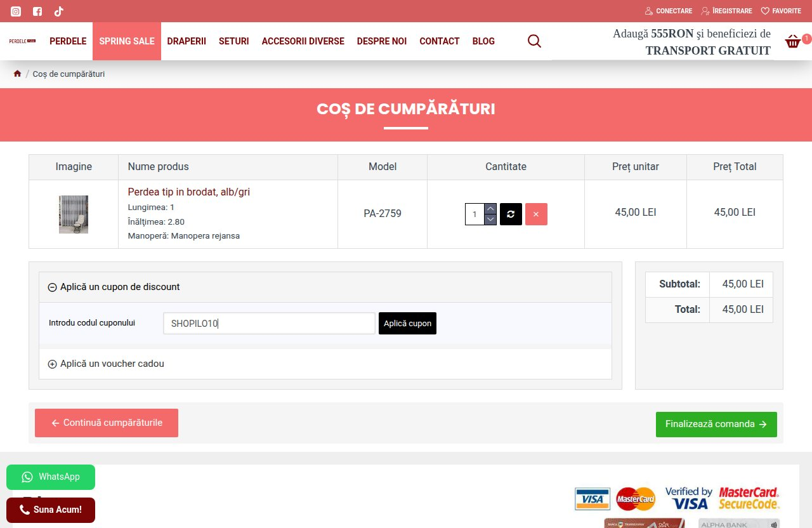
Task: Click the CONECTARE login link
Action: pos(669,11)
